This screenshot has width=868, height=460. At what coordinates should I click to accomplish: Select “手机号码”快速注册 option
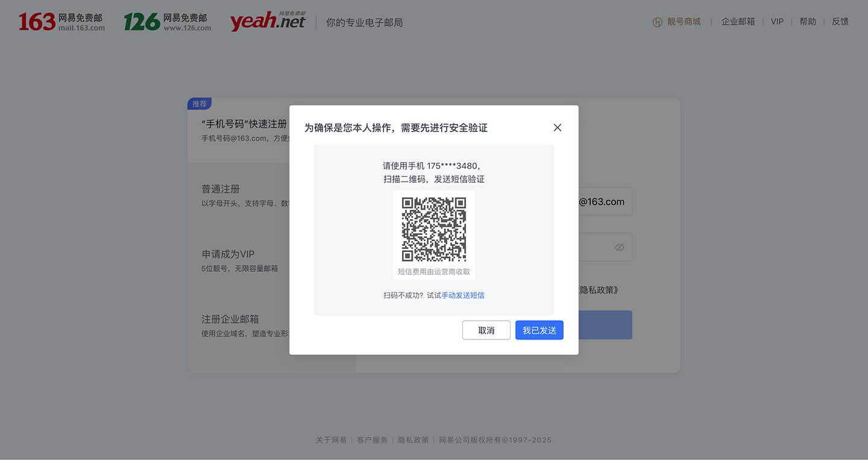tap(239, 130)
